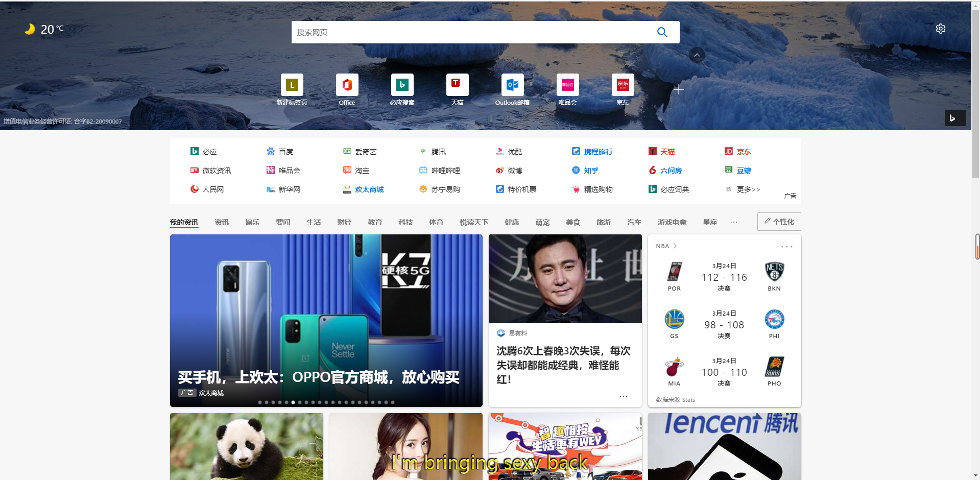
Task: Open 哔哩哔哩 site link
Action: click(440, 171)
